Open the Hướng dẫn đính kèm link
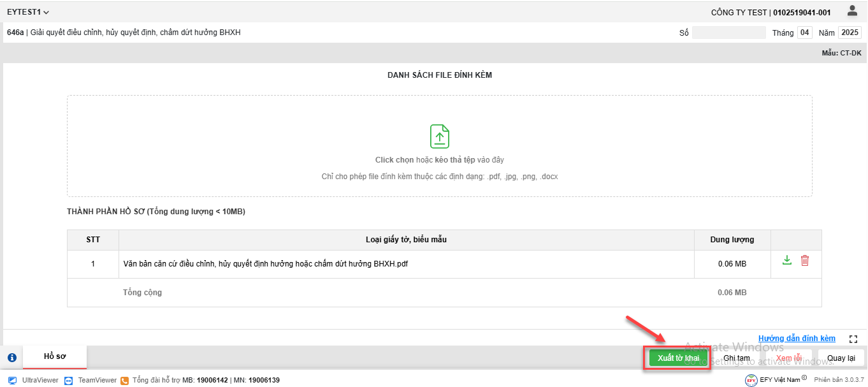 (x=797, y=339)
